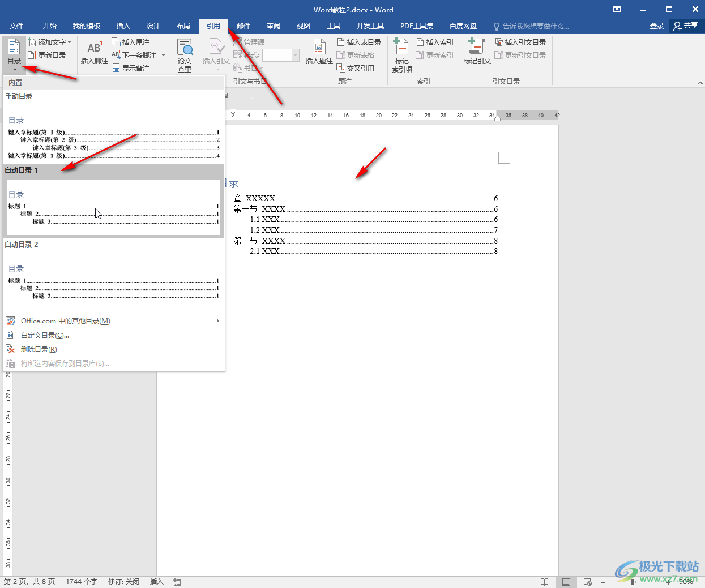The height and width of the screenshot is (588, 705).
Task: Click the 90% zoom level
Action: [686, 582]
